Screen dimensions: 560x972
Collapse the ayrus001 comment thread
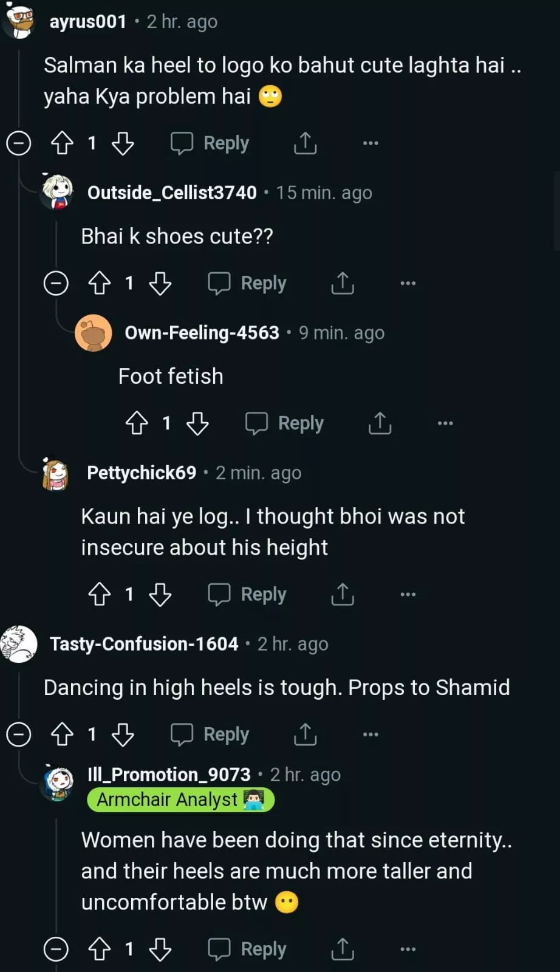(19, 143)
